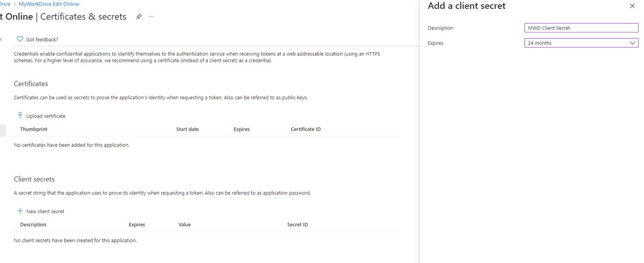The width and height of the screenshot is (644, 263).
Task: Click the New client secret label
Action: coord(45,211)
